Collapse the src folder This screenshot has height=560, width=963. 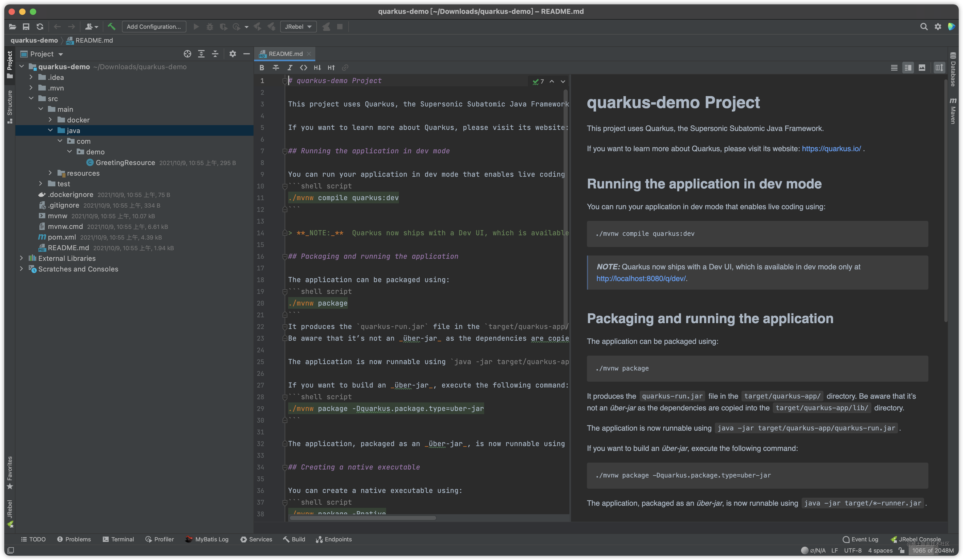click(x=31, y=98)
